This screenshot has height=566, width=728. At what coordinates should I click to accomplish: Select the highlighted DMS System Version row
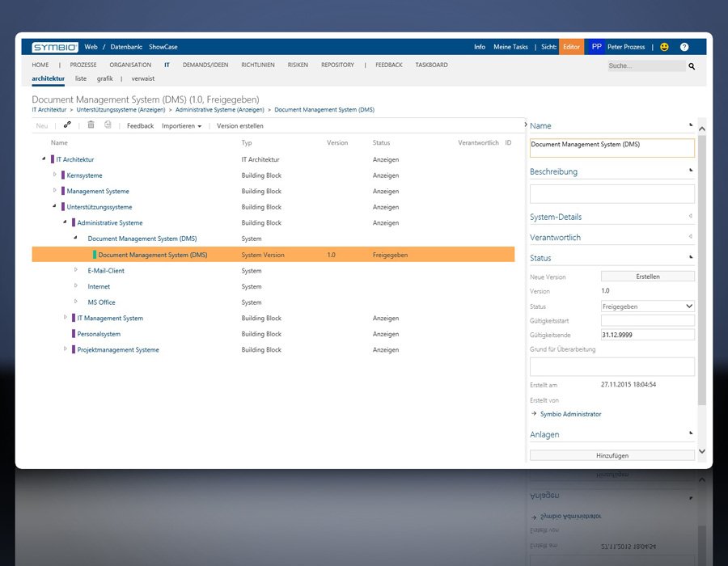[273, 254]
